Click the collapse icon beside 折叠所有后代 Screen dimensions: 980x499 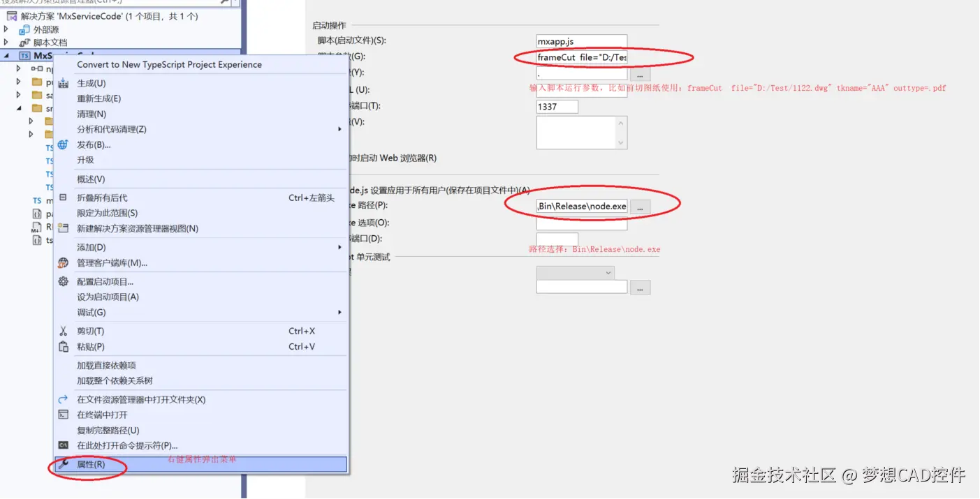[x=64, y=198]
